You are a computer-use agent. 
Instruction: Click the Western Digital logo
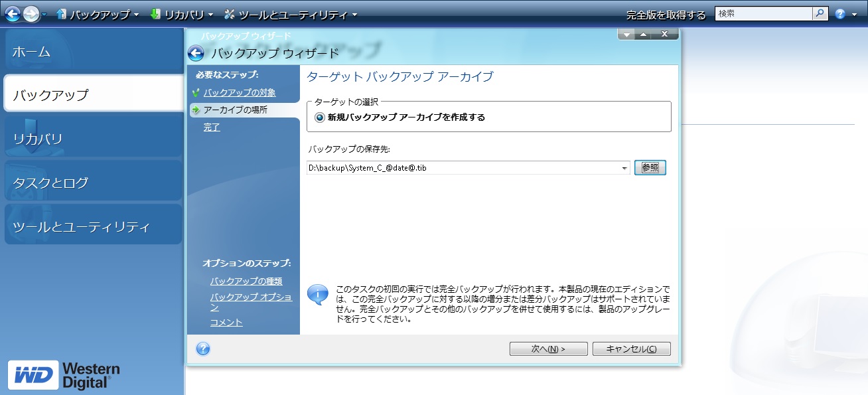64,376
